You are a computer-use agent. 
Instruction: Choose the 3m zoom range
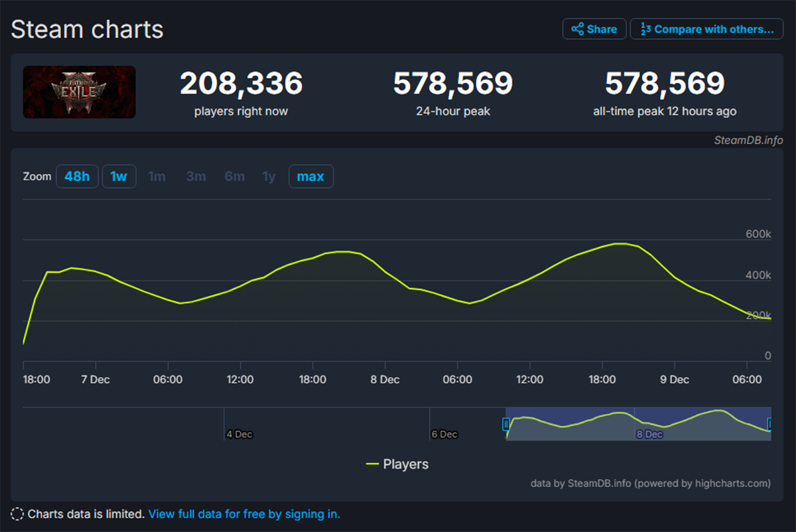tap(196, 176)
